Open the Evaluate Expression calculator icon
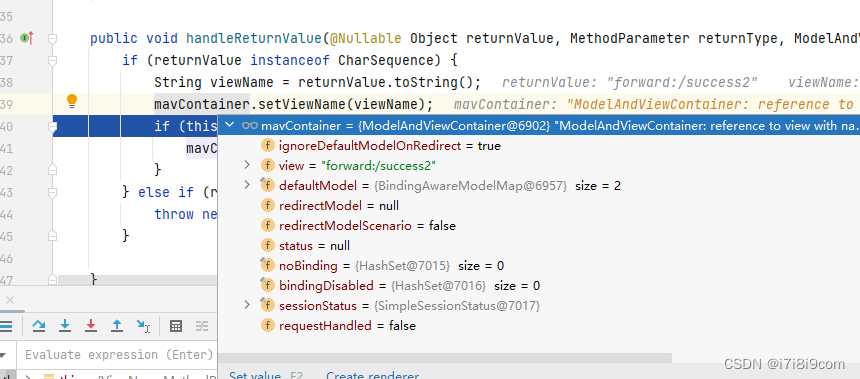 coord(176,326)
